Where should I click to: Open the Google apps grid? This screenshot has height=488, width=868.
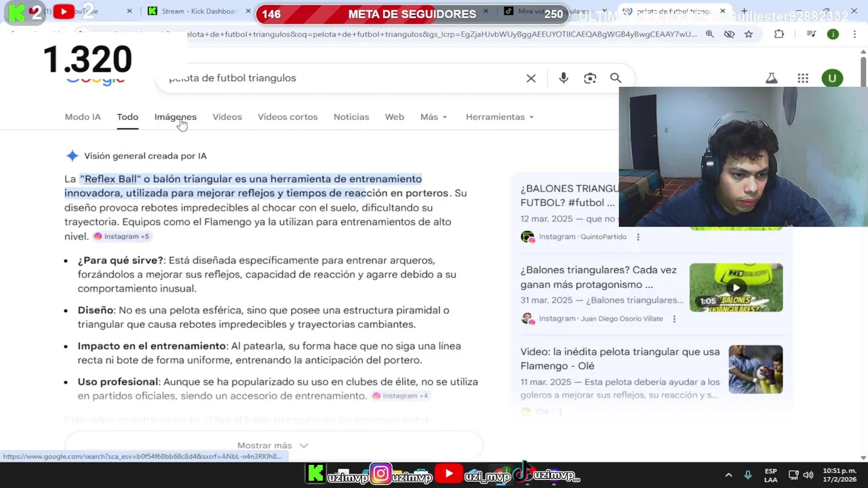point(803,78)
